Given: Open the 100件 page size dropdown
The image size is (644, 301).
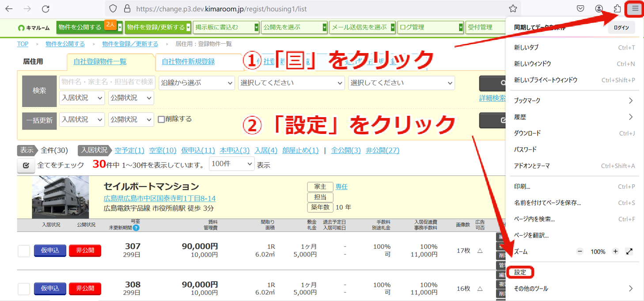Looking at the screenshot, I should pos(231,164).
